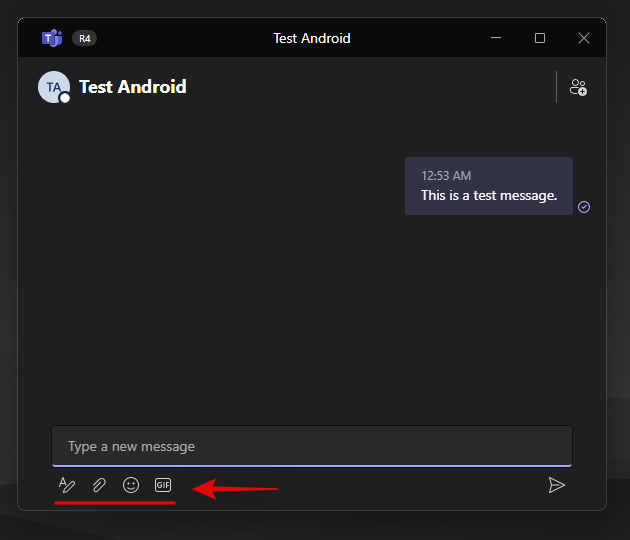Maximize the chat window
This screenshot has width=630, height=540.
pyautogui.click(x=540, y=38)
